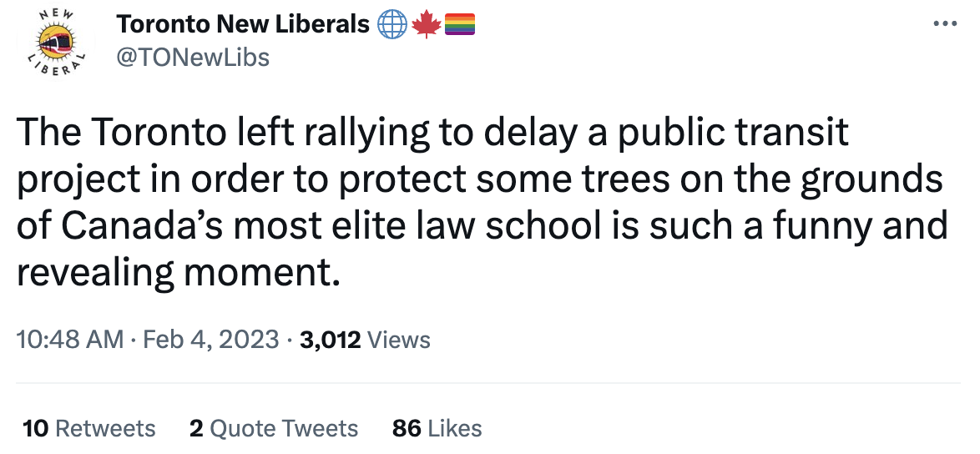This screenshot has height=454, width=980.
Task: Open the Toronto New Liberals display name
Action: 243,25
